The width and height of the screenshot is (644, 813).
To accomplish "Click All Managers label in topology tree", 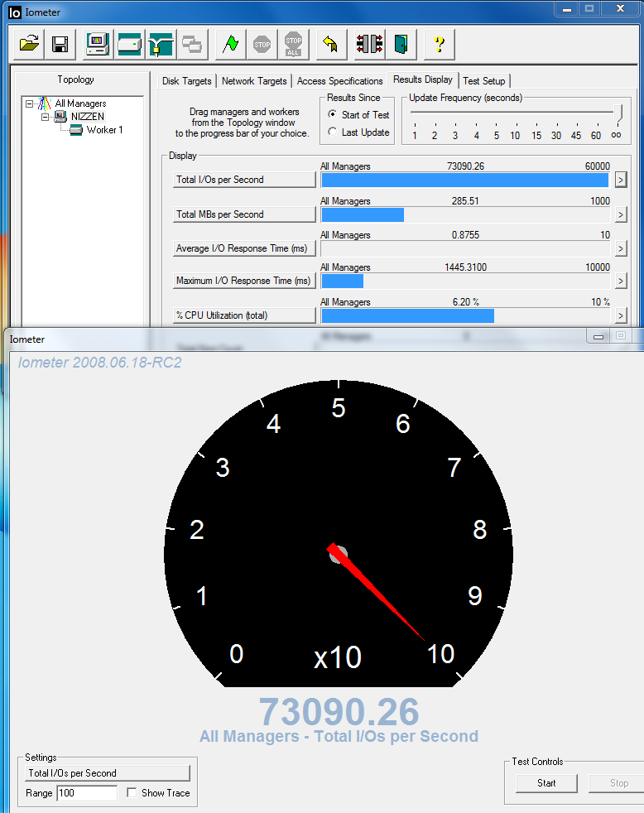I will (80, 103).
